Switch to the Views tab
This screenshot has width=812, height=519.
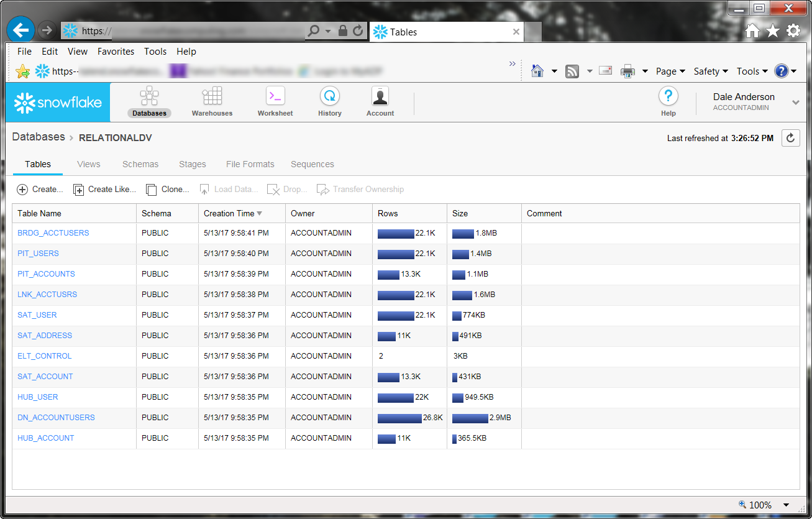click(x=89, y=164)
